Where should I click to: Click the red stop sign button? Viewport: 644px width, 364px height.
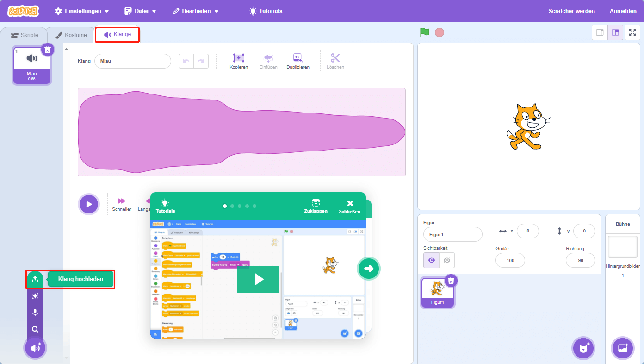(440, 32)
